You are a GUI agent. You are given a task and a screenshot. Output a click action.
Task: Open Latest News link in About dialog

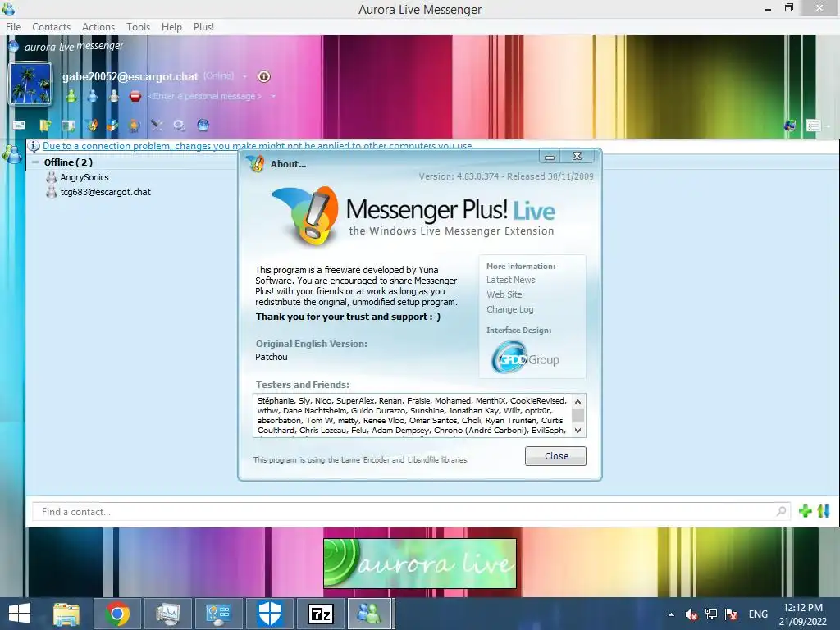pyautogui.click(x=510, y=280)
